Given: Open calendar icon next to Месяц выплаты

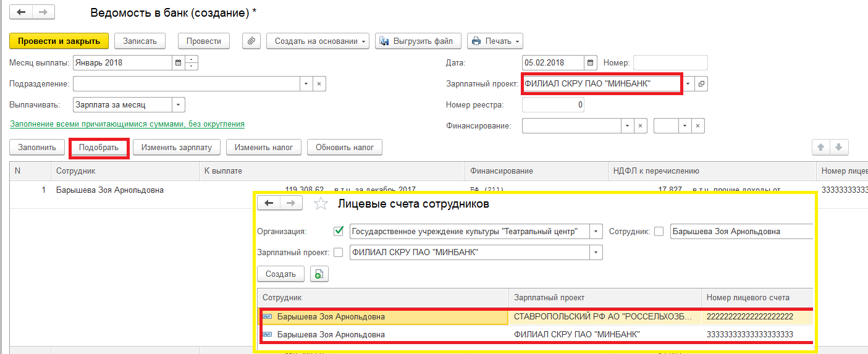Looking at the screenshot, I should [178, 62].
